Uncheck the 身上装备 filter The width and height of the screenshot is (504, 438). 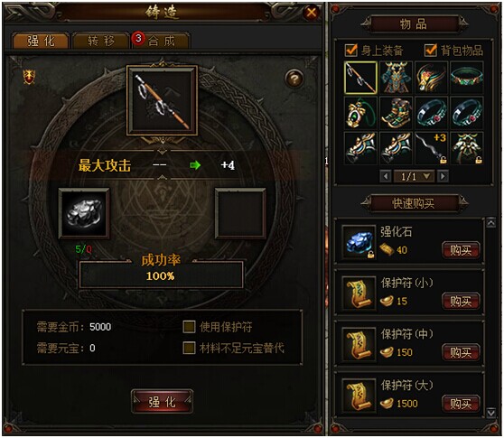tap(350, 51)
